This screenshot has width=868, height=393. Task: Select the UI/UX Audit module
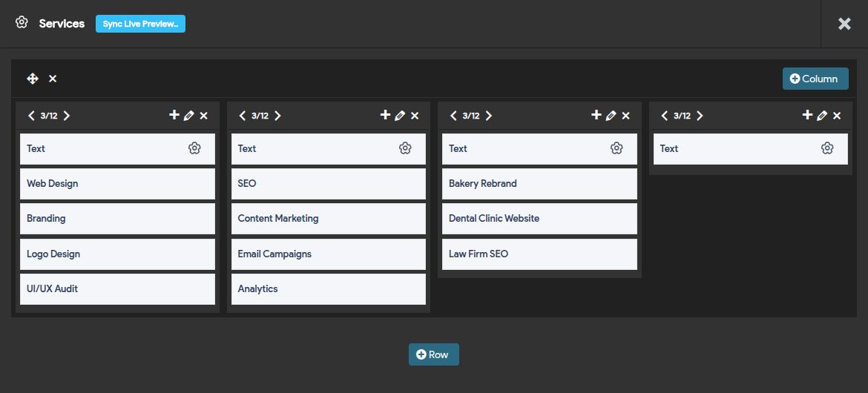coord(117,289)
